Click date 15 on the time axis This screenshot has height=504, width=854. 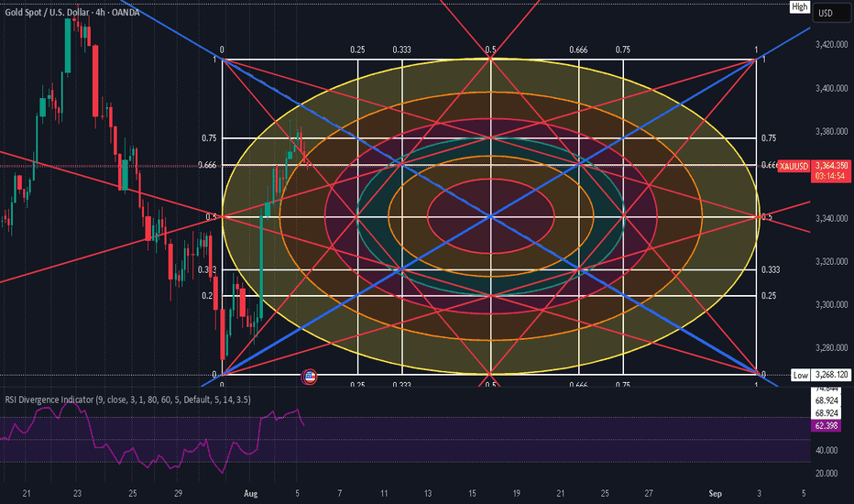point(472,494)
